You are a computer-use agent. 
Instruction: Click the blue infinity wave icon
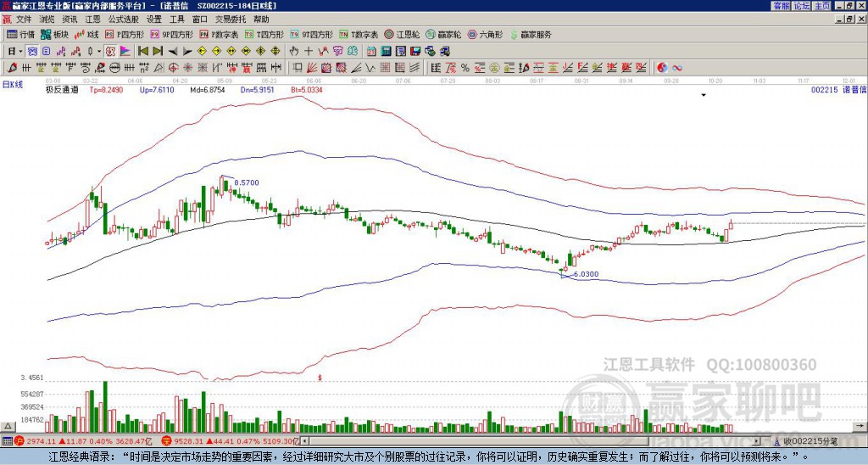677,68
